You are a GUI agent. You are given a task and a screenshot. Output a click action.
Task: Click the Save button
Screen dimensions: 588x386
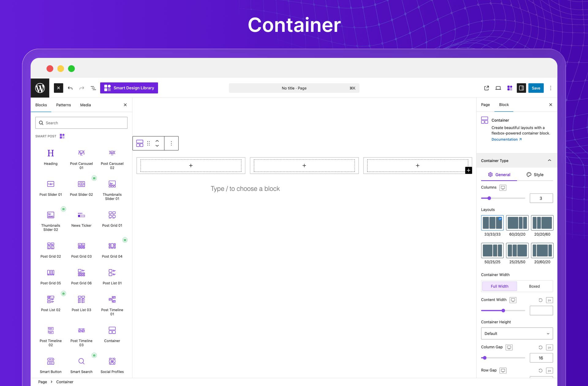(x=536, y=88)
